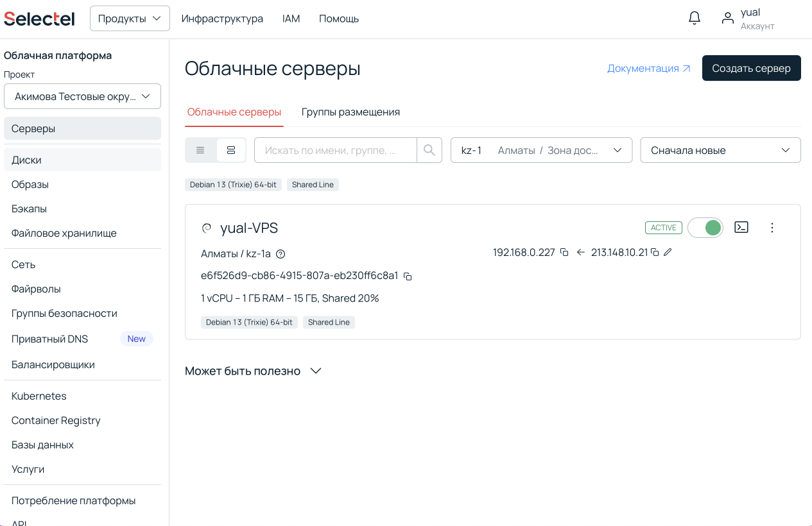Image resolution: width=812 pixels, height=526 pixels.
Task: Edit the floating IP with pencil icon
Action: [x=668, y=253]
